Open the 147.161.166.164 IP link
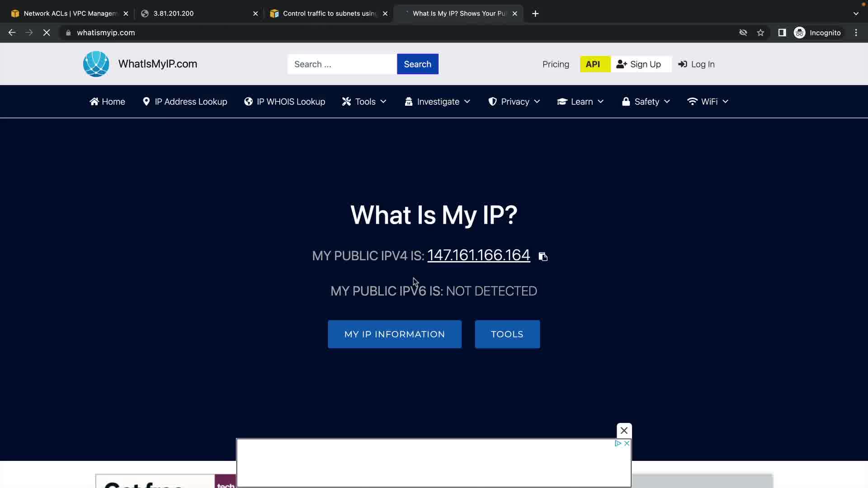The image size is (868, 488). pyautogui.click(x=478, y=255)
